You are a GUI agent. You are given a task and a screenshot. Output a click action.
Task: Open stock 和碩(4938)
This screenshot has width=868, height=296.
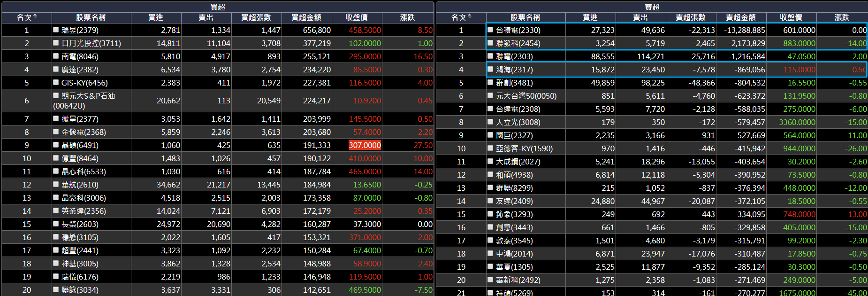515,175
